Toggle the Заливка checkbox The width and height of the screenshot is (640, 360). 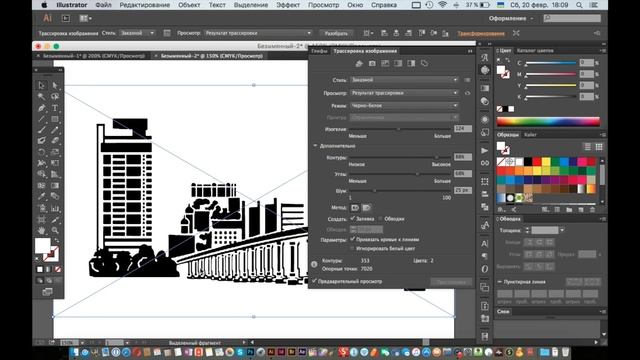(x=353, y=219)
